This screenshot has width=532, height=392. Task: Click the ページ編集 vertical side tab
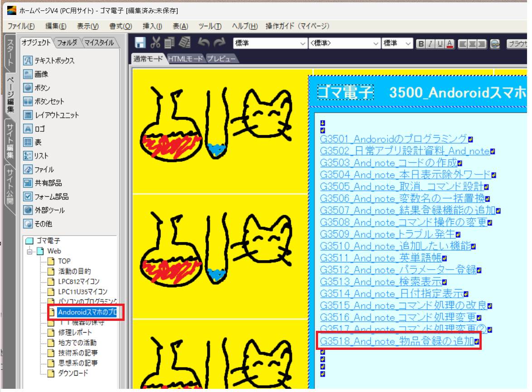pyautogui.click(x=10, y=95)
